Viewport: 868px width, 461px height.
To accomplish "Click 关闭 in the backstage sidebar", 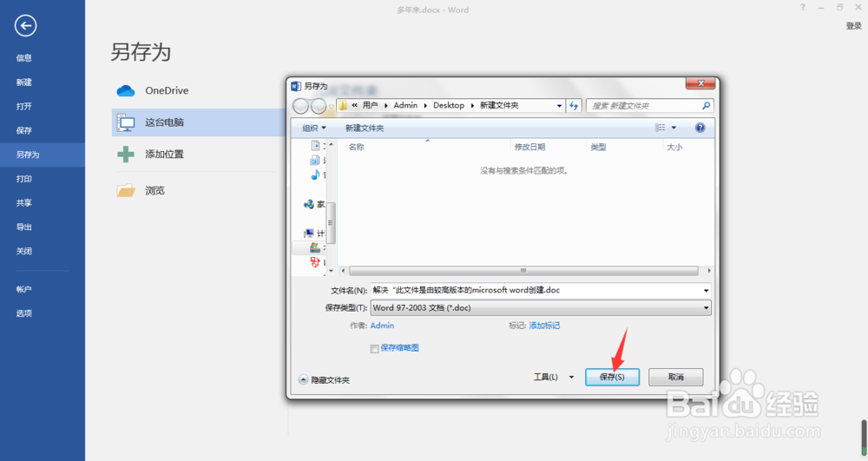I will tap(23, 251).
